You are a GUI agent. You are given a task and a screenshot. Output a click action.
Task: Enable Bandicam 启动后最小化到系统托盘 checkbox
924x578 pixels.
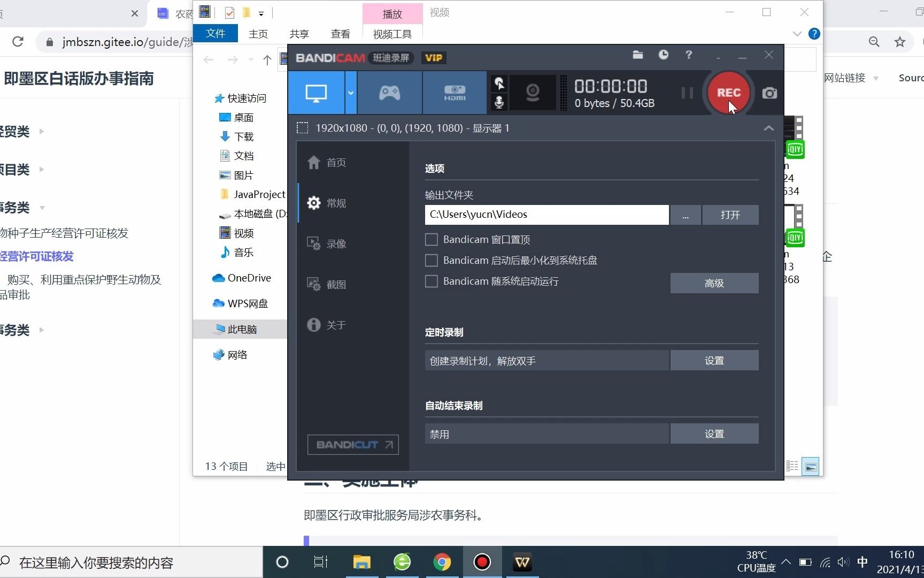pyautogui.click(x=431, y=260)
